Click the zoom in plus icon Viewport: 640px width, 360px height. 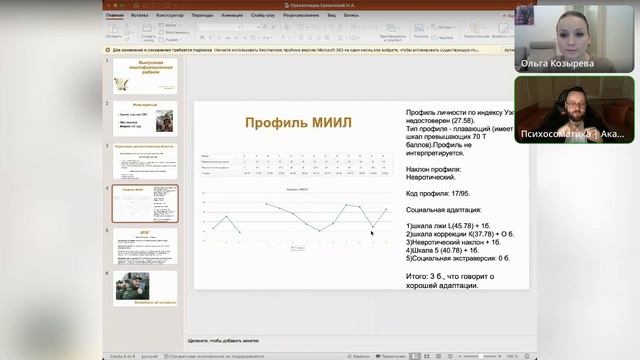click(499, 356)
